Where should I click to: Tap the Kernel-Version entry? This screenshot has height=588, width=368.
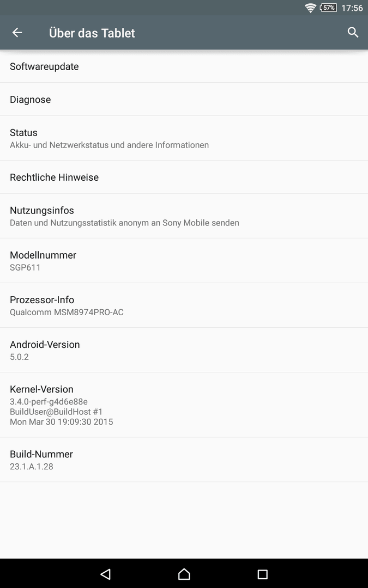184,405
